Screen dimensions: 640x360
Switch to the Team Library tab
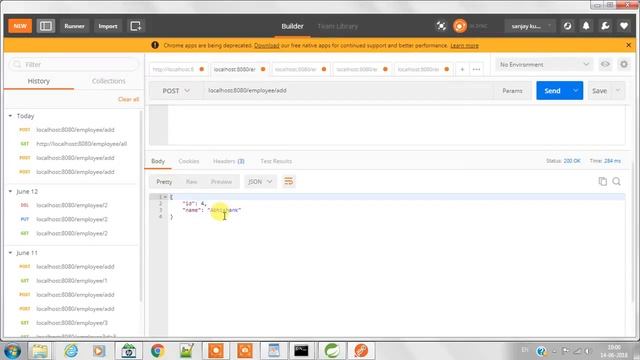(x=338, y=26)
